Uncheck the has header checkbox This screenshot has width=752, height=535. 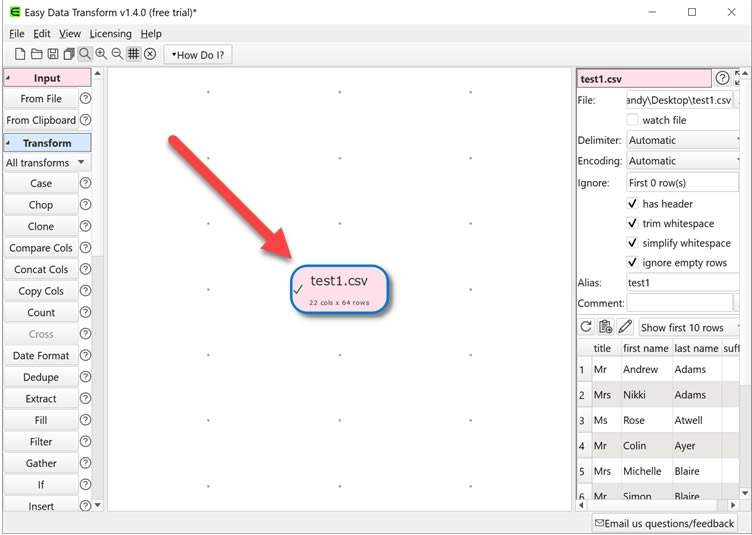(x=632, y=204)
